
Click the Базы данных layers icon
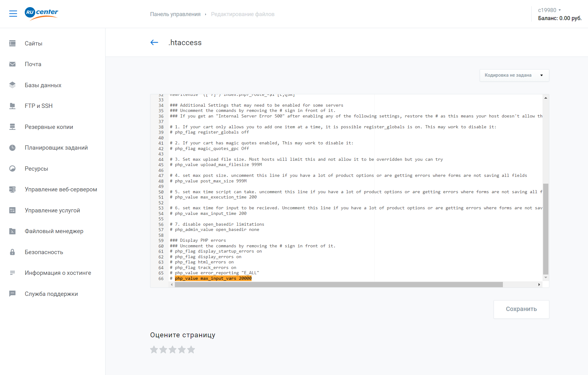pos(12,85)
